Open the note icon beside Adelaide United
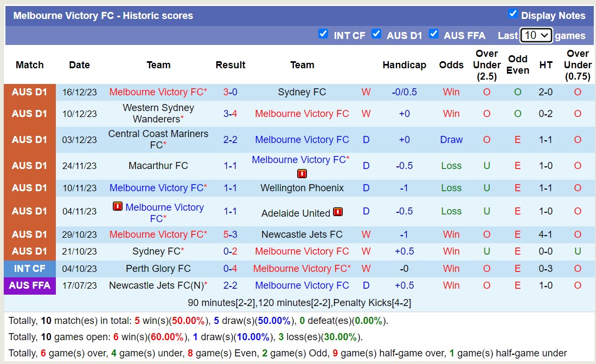Viewport: 596px width, 364px height. point(338,212)
